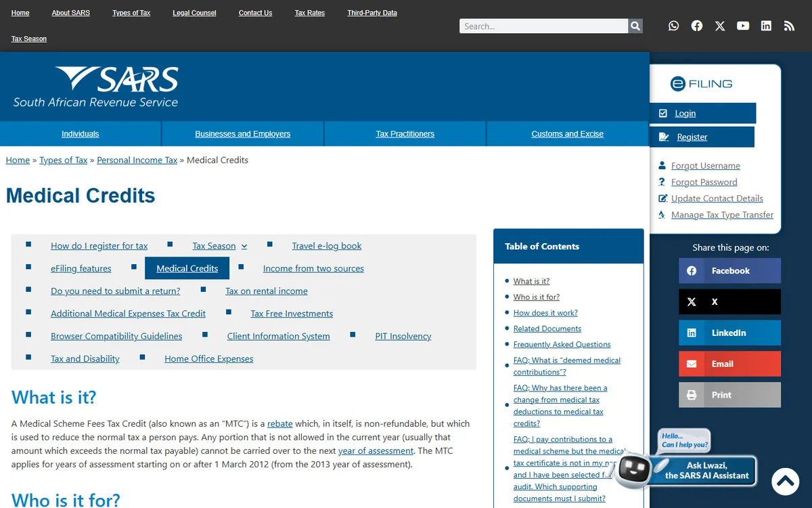Open the Individuals menu
This screenshot has height=508, width=812.
tap(80, 134)
